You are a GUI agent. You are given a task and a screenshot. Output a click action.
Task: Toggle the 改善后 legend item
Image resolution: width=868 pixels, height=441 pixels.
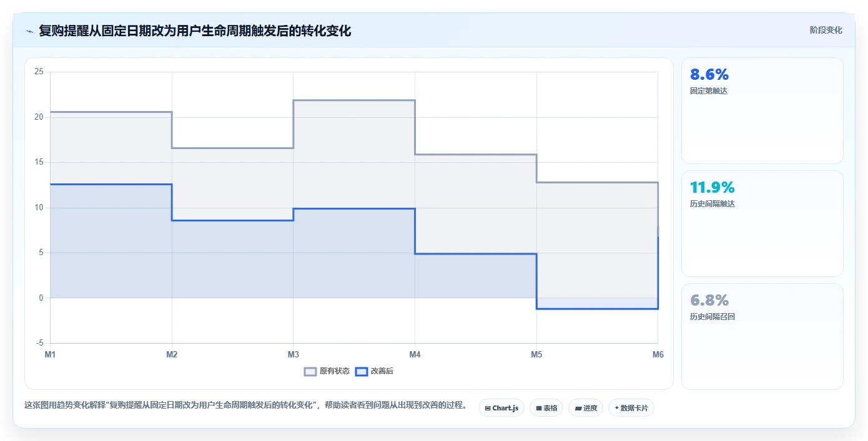coord(374,371)
